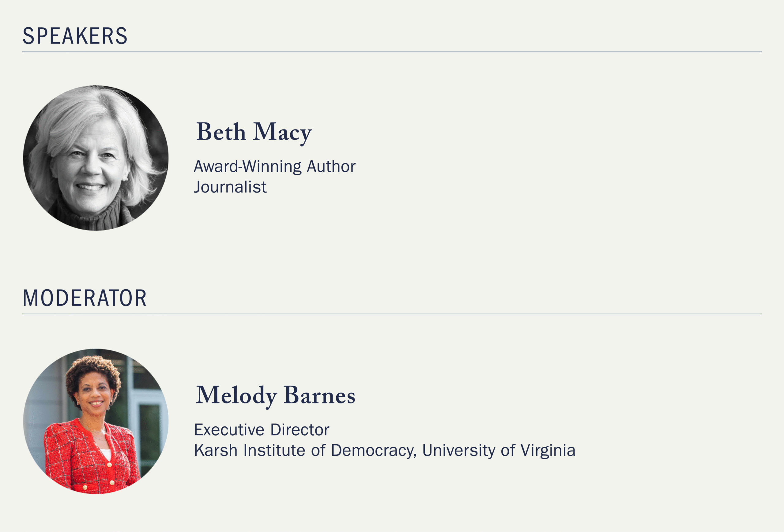784x532 pixels.
Task: Click the divider line under SPEAKERS
Action: [392, 52]
